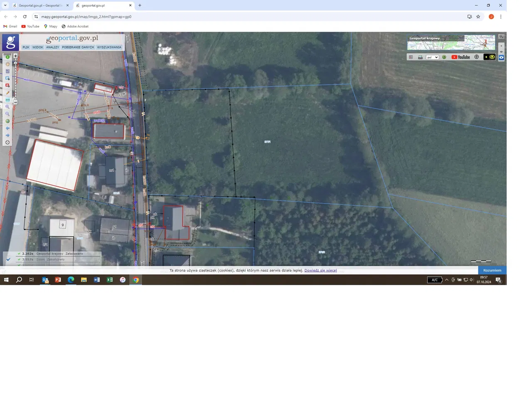Expand the ANALIZY menu
Image resolution: width=532 pixels, height=399 pixels.
(52, 47)
